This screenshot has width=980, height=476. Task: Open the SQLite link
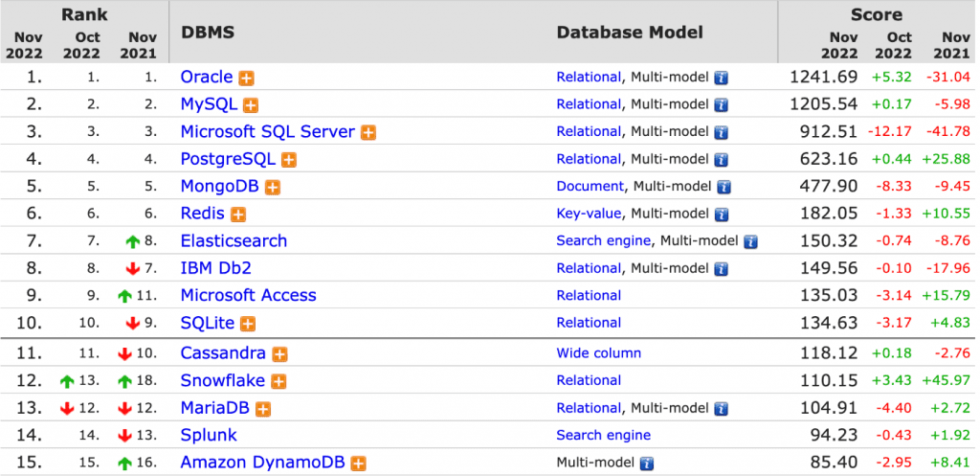click(208, 323)
